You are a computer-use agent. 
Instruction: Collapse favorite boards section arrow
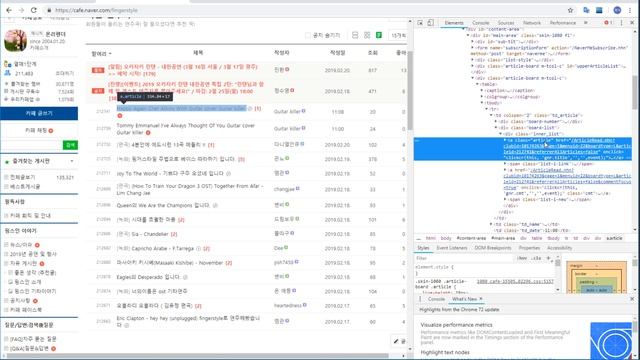tap(72, 161)
